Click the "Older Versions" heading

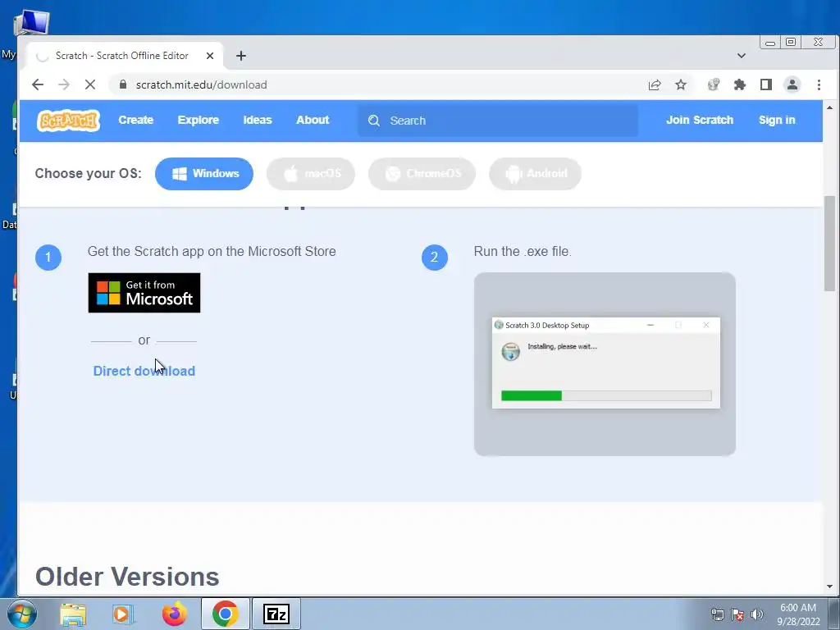click(127, 577)
